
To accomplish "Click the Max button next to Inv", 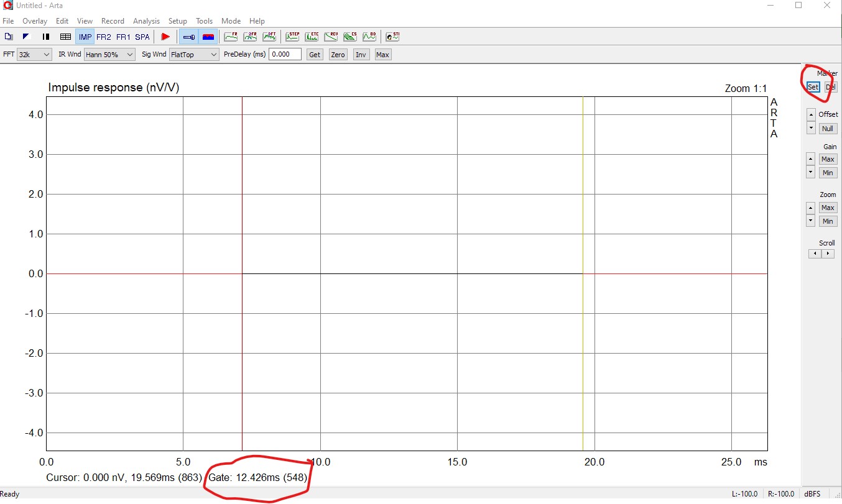I will click(x=382, y=55).
